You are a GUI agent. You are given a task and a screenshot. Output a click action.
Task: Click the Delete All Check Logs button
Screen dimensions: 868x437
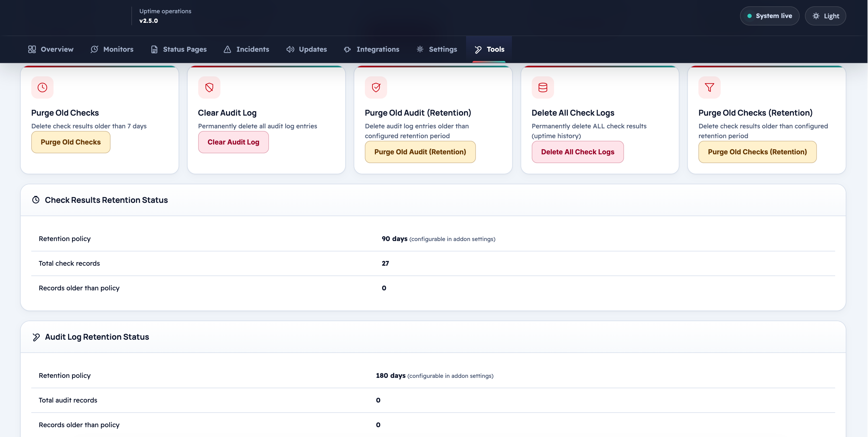[578, 152]
